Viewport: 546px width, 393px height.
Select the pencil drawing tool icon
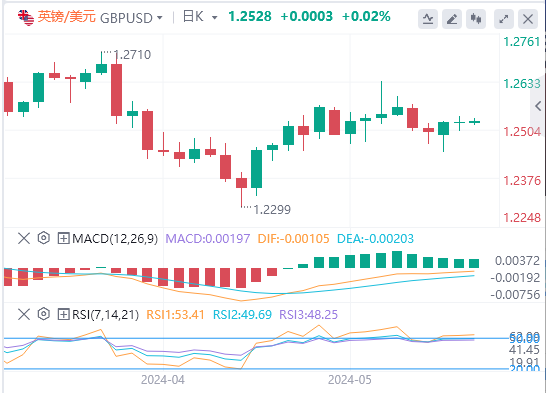452,19
